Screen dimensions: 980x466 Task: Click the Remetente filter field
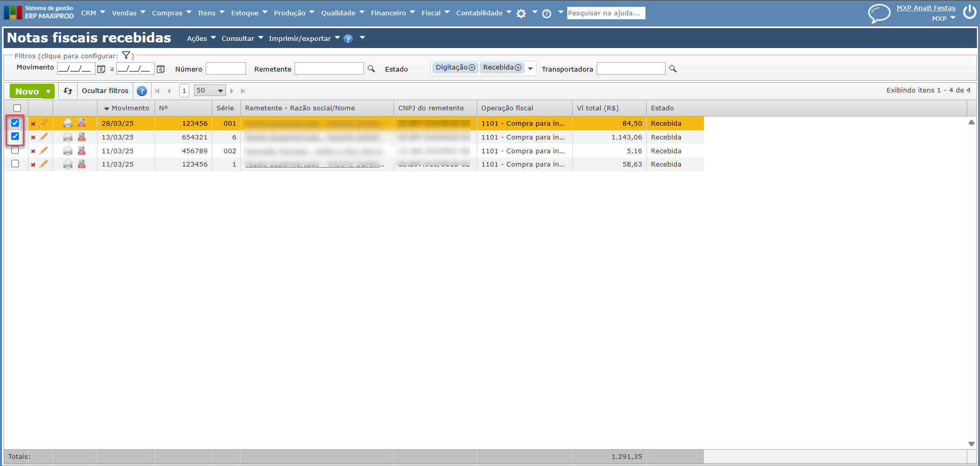coord(329,68)
